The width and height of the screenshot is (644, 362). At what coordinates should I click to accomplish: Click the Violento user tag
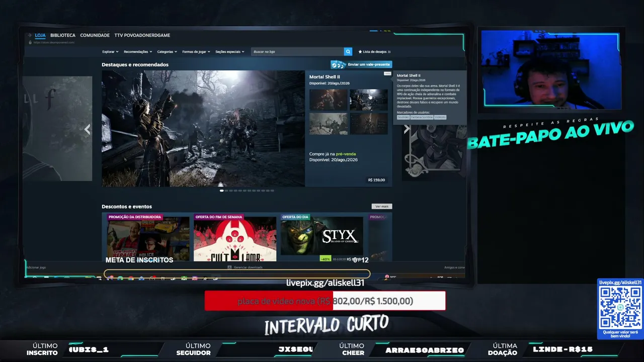point(440,117)
